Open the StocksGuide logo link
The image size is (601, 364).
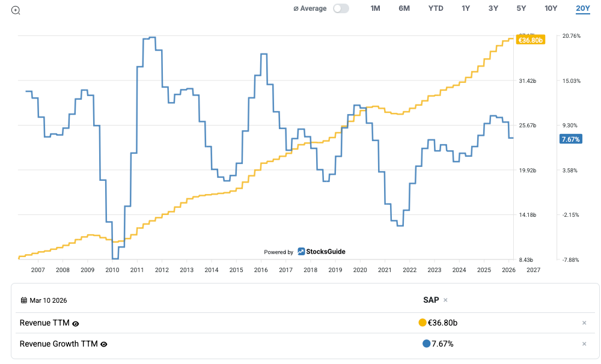322,252
